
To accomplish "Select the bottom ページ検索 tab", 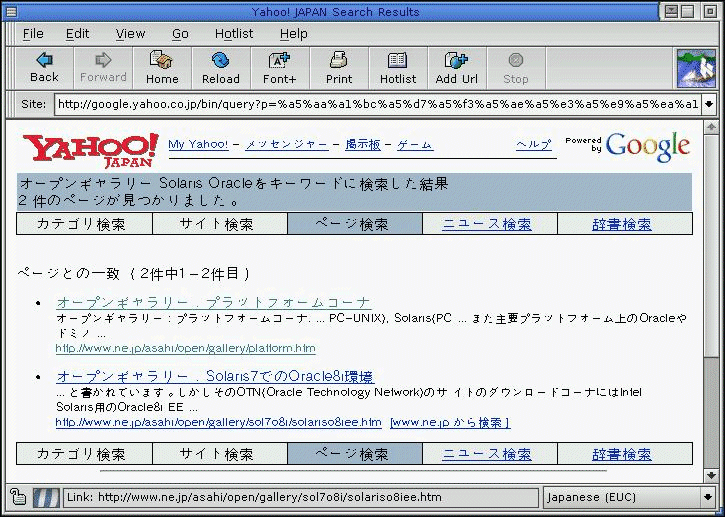I will point(355,454).
